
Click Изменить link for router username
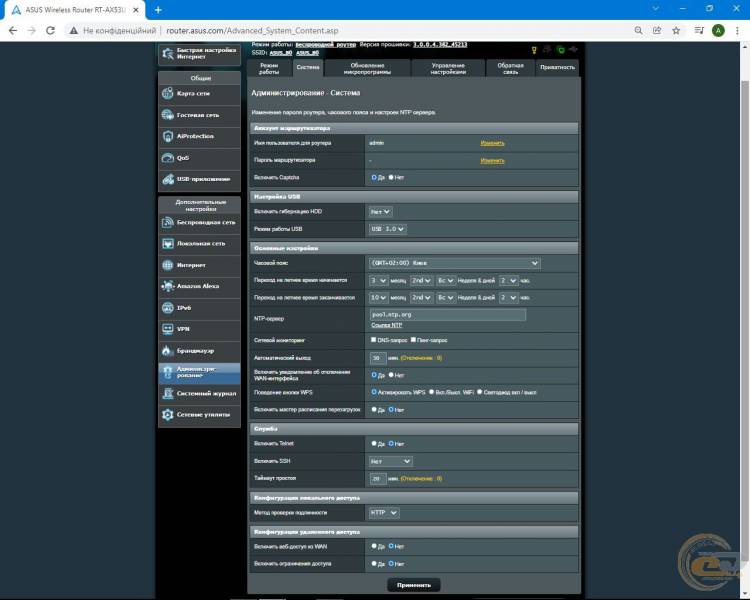click(492, 143)
